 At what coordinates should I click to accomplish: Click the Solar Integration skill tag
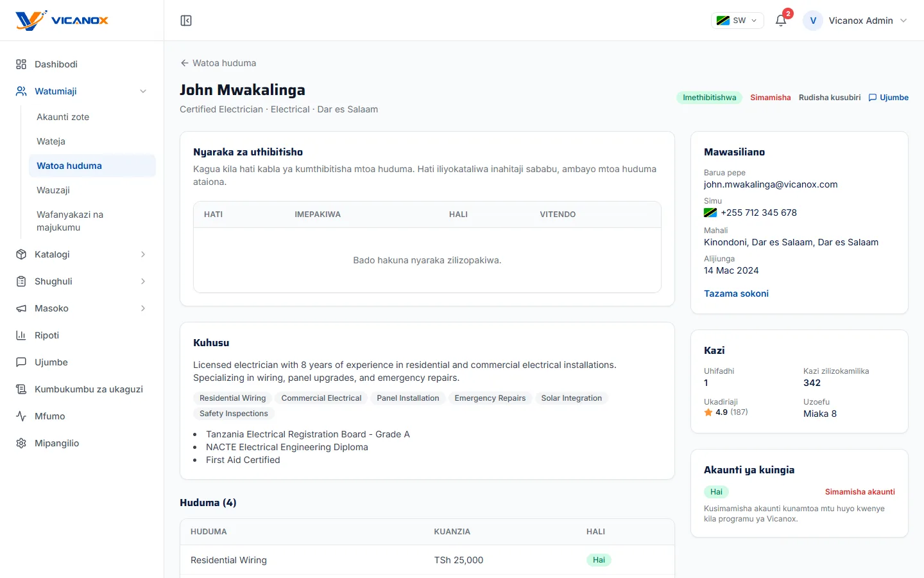point(571,398)
